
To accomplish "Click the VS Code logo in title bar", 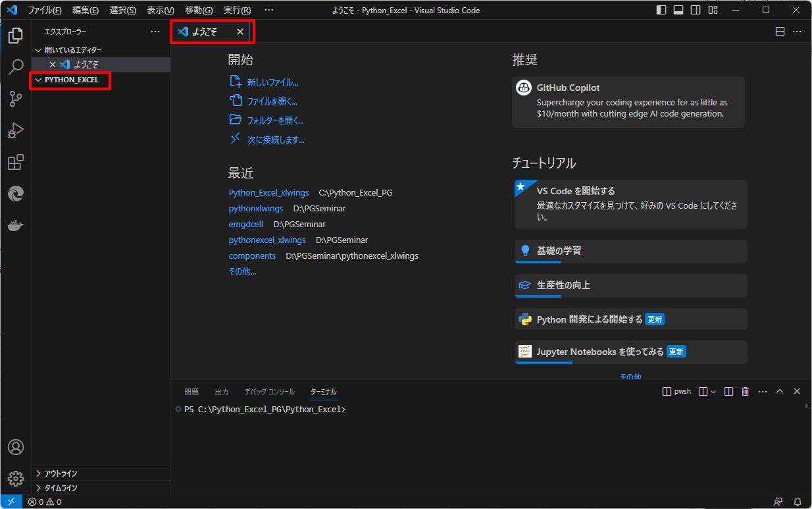I will [12, 11].
